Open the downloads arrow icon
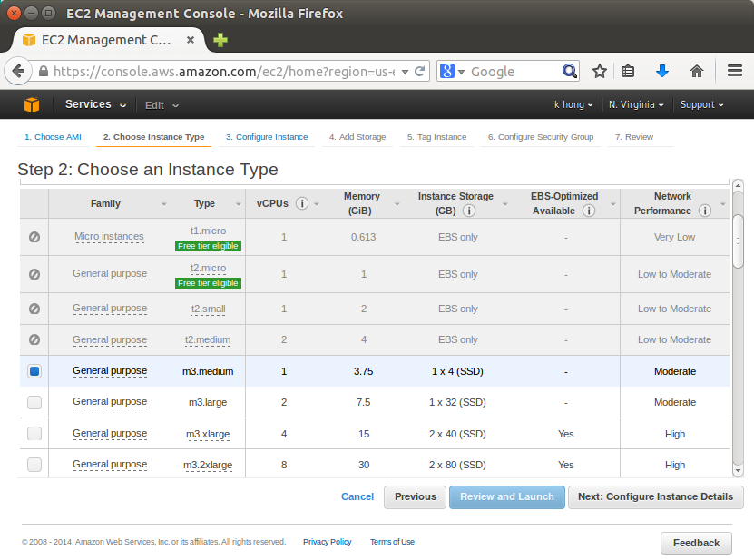The width and height of the screenshot is (754, 560). click(662, 71)
